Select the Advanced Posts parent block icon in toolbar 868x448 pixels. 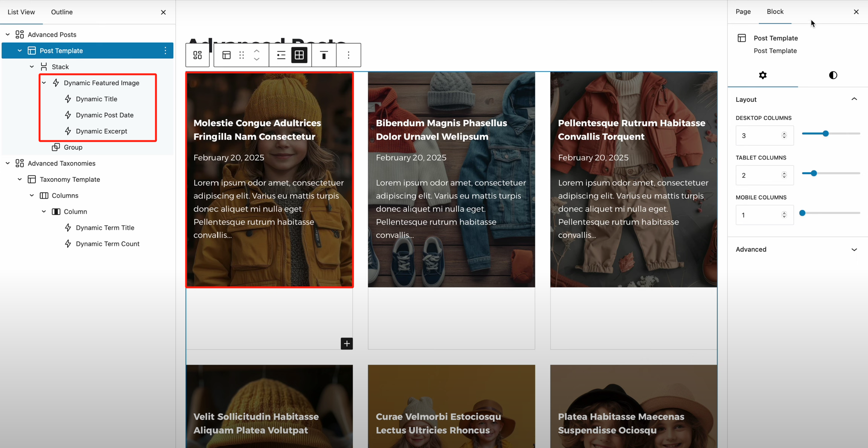pyautogui.click(x=197, y=55)
